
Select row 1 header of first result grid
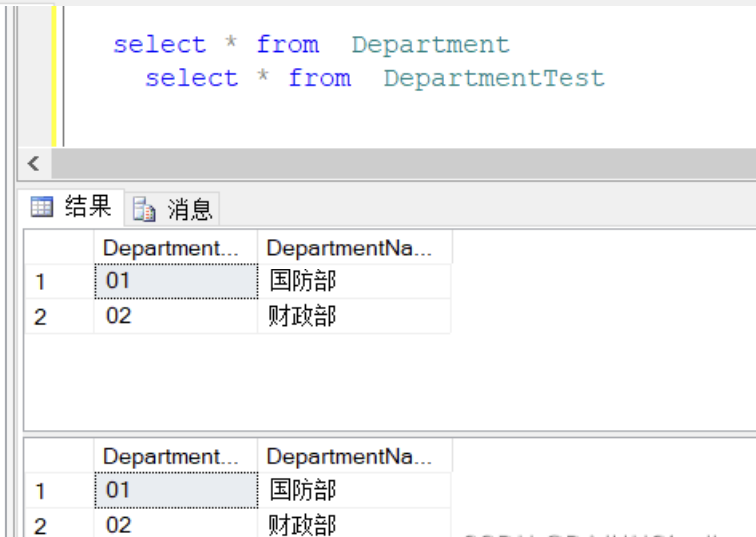58,282
